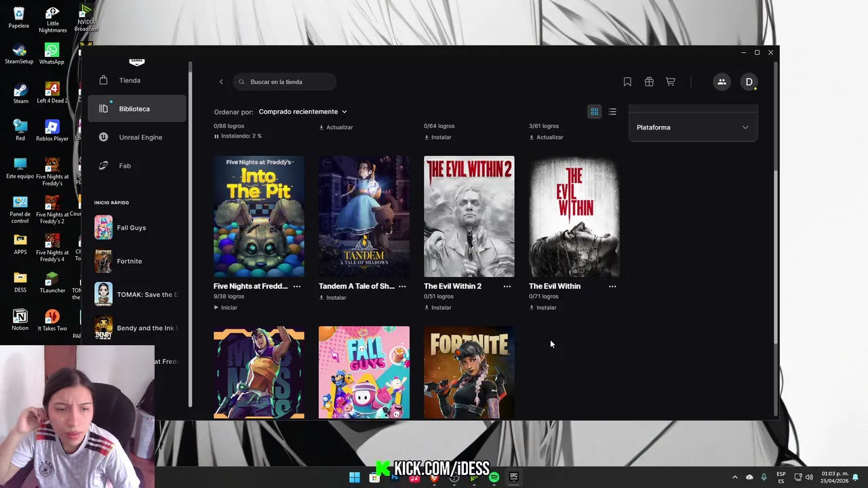Open The Evil Within 2 cover
Screen dimensions: 868x488
(x=469, y=216)
